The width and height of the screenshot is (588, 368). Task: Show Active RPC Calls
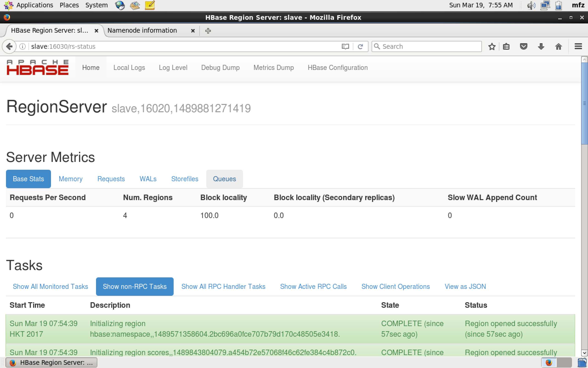[x=314, y=287]
